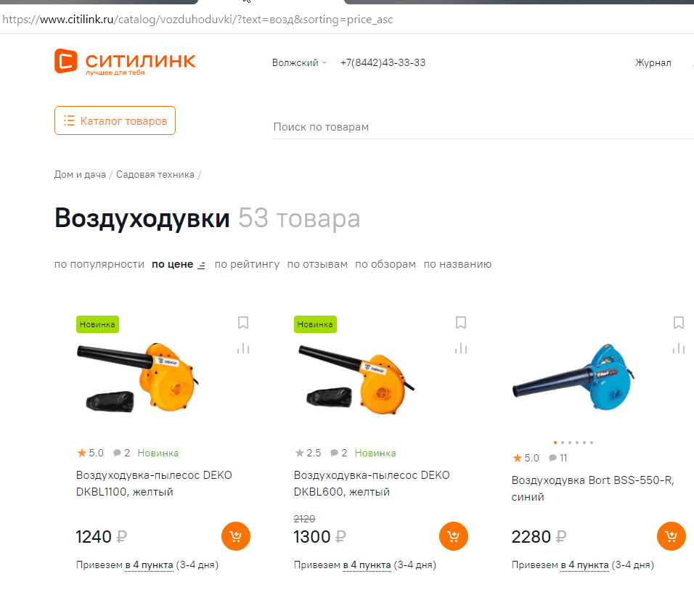Sort products по отзывам

[x=317, y=264]
